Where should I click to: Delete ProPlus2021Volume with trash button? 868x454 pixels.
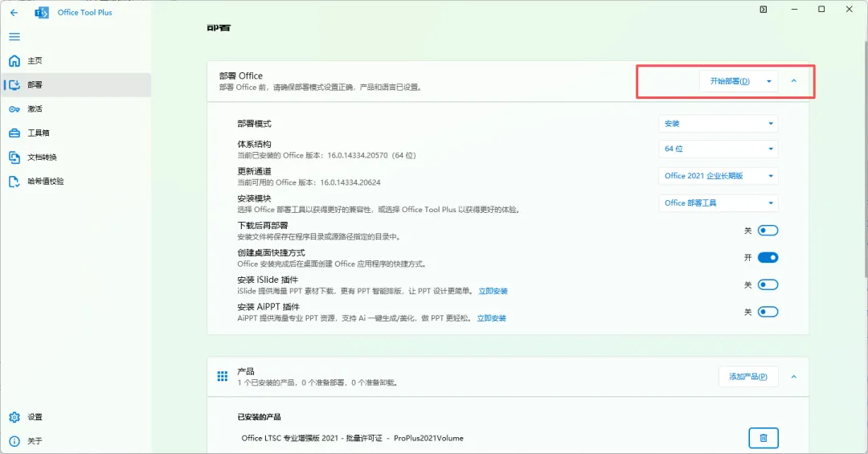click(764, 438)
